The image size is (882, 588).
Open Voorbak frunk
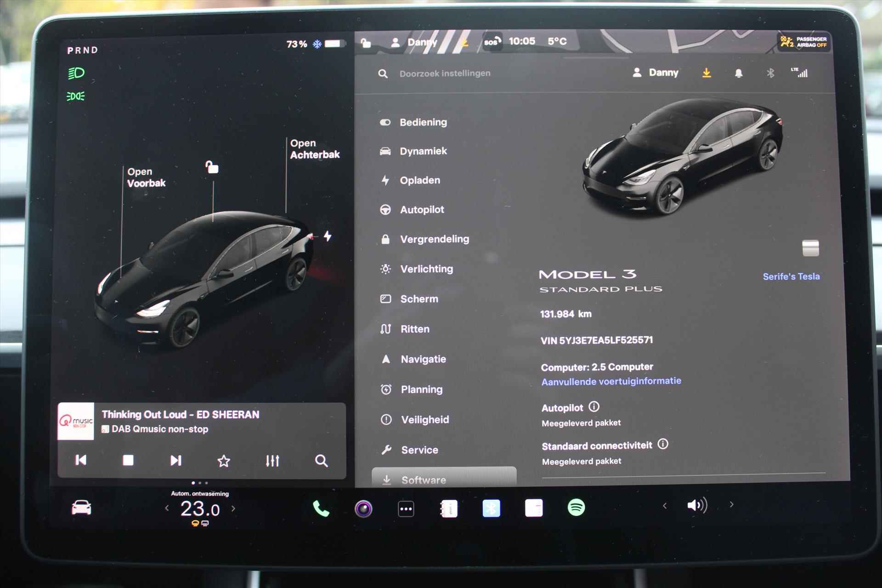click(146, 177)
